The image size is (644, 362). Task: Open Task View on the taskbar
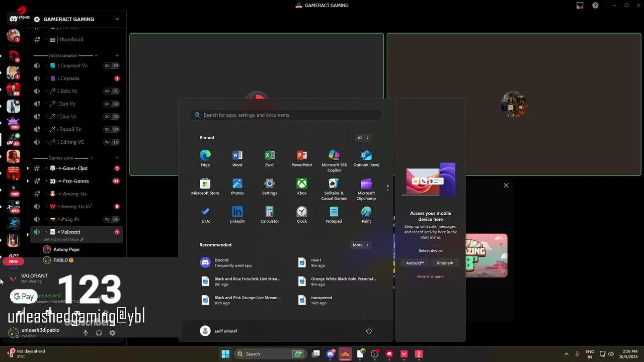315,354
